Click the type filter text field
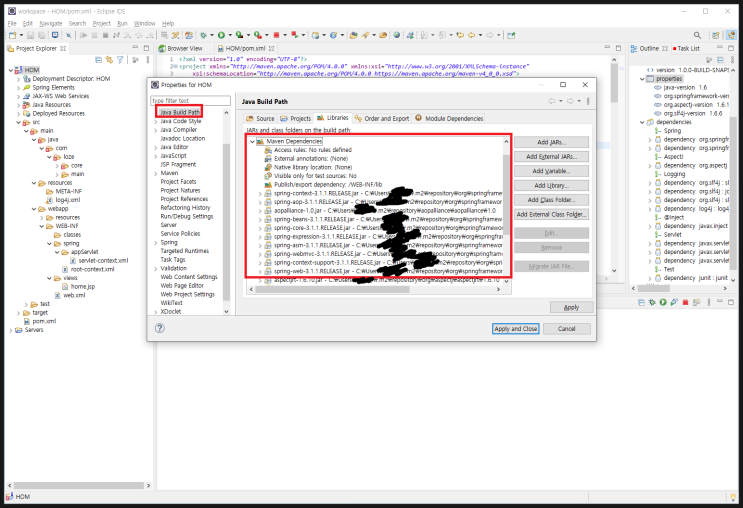This screenshot has width=743, height=508. [x=190, y=100]
